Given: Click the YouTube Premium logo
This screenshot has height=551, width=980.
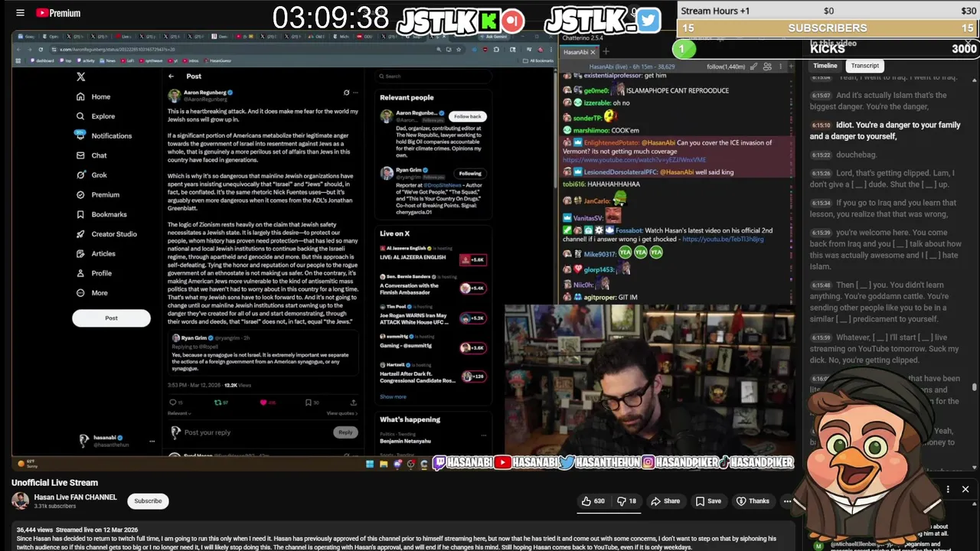Looking at the screenshot, I should point(58,13).
